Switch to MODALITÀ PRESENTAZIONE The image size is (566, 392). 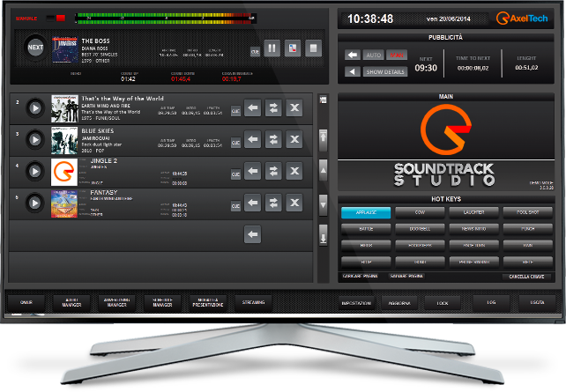208,302
